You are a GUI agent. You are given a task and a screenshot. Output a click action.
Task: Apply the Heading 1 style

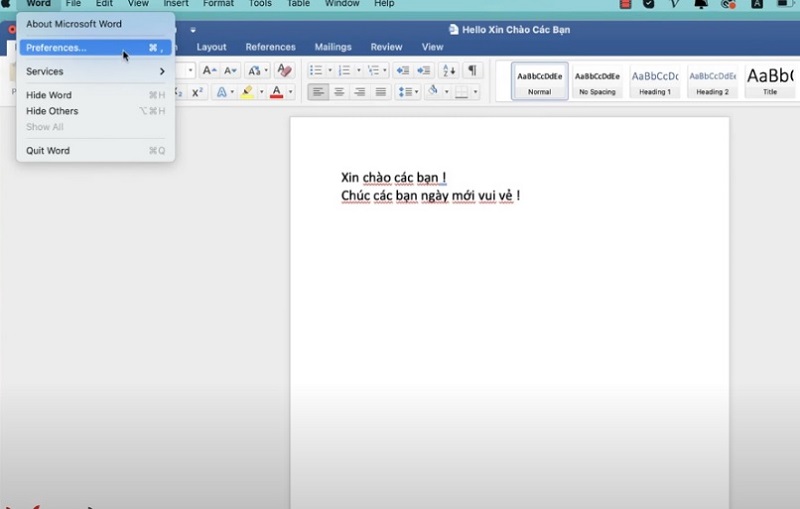[655, 82]
